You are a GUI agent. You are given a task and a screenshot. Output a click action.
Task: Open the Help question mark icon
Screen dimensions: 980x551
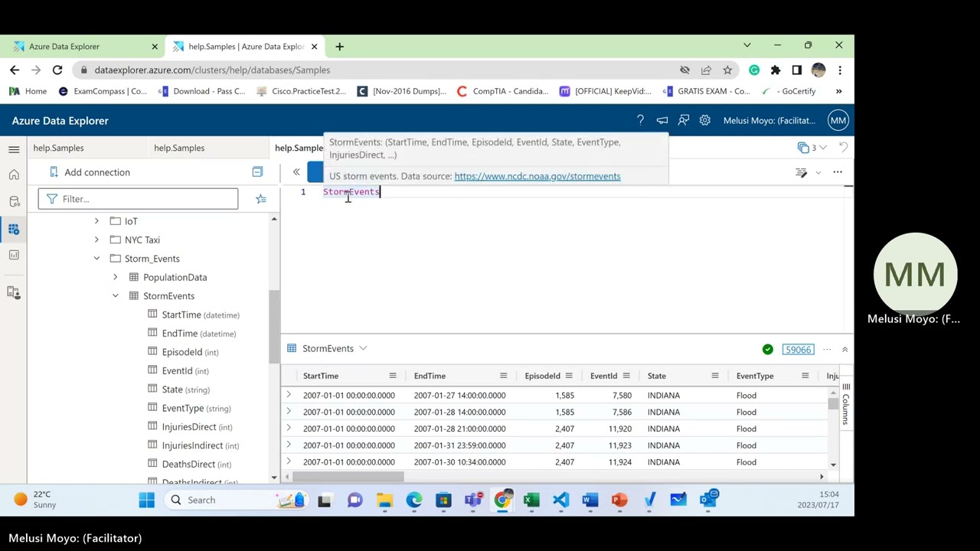pyautogui.click(x=640, y=120)
